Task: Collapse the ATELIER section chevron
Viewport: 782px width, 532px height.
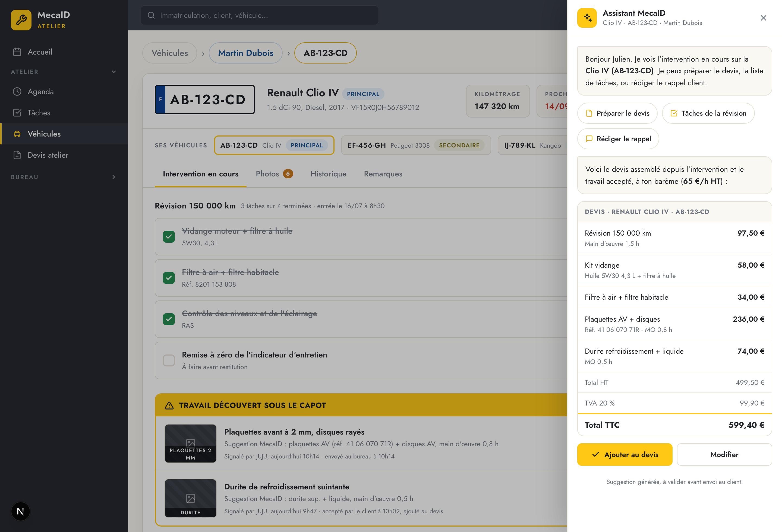Action: (114, 72)
